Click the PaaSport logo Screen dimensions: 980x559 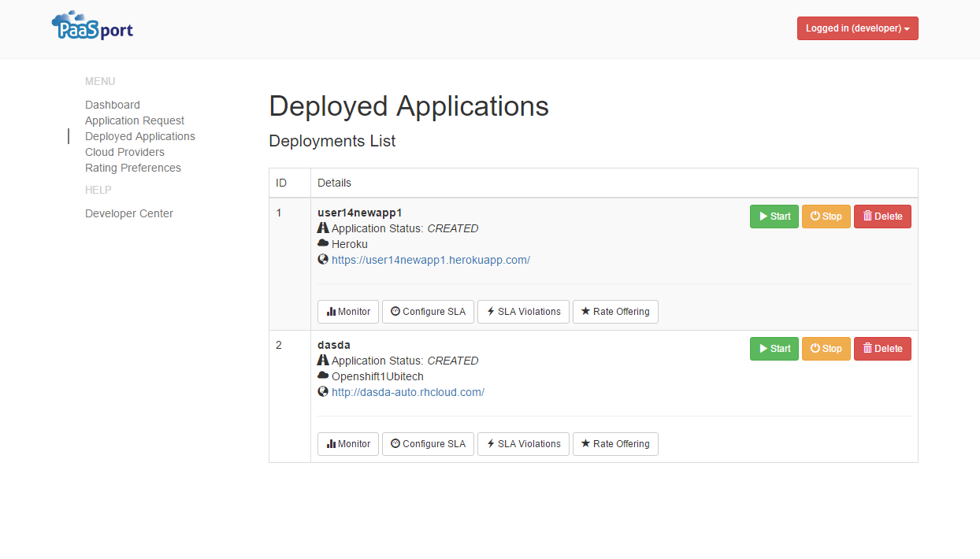coord(92,26)
